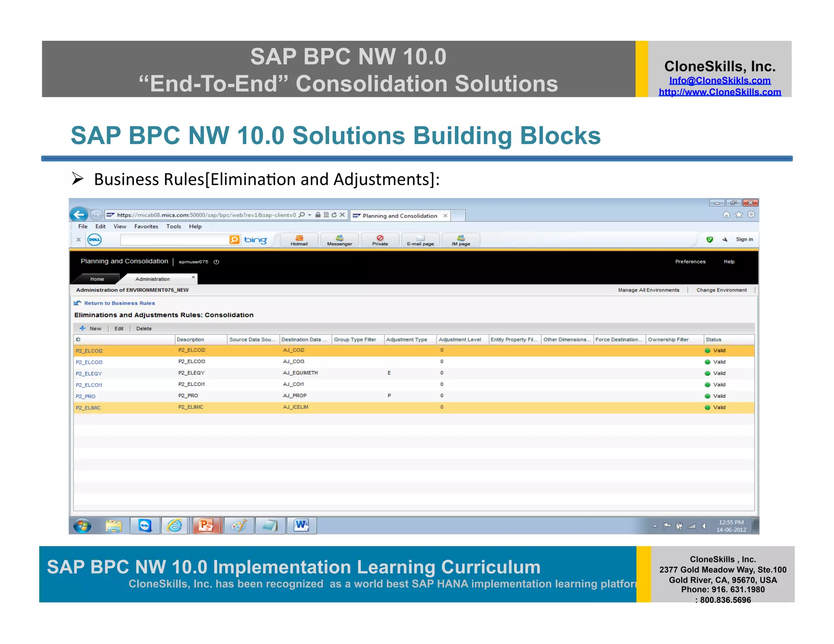Show hidden tray icons arrow
Viewport: 834px width, 644px height.
[x=655, y=526]
